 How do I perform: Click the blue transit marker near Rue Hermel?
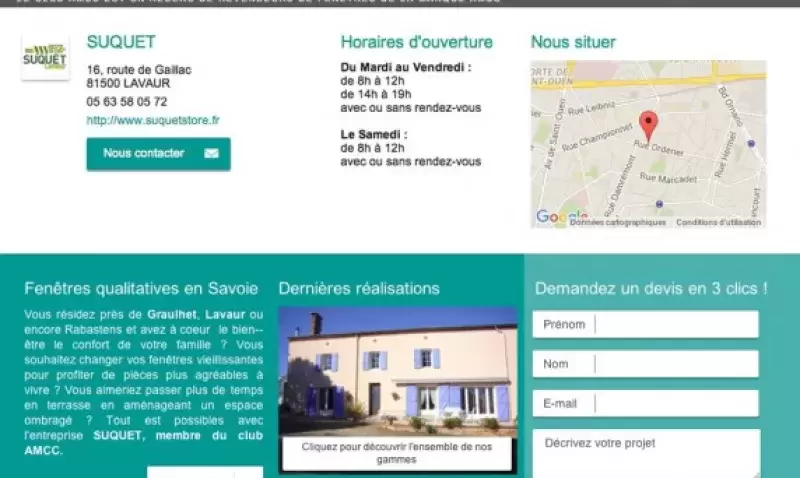point(751,143)
